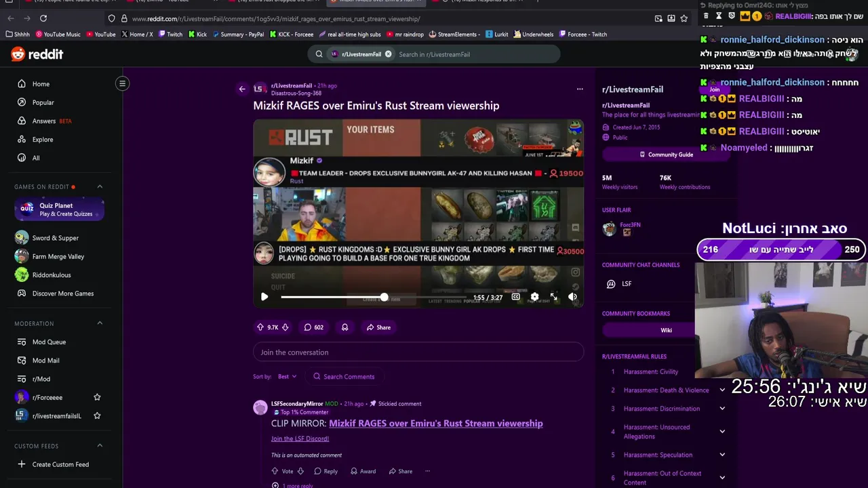Expand Harassment: Death & Violence rule
The image size is (868, 488).
click(722, 390)
